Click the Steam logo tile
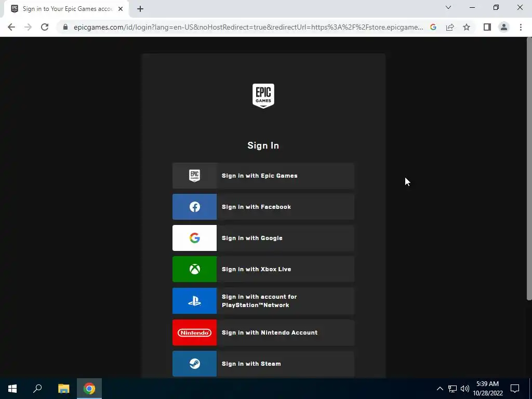 click(194, 364)
